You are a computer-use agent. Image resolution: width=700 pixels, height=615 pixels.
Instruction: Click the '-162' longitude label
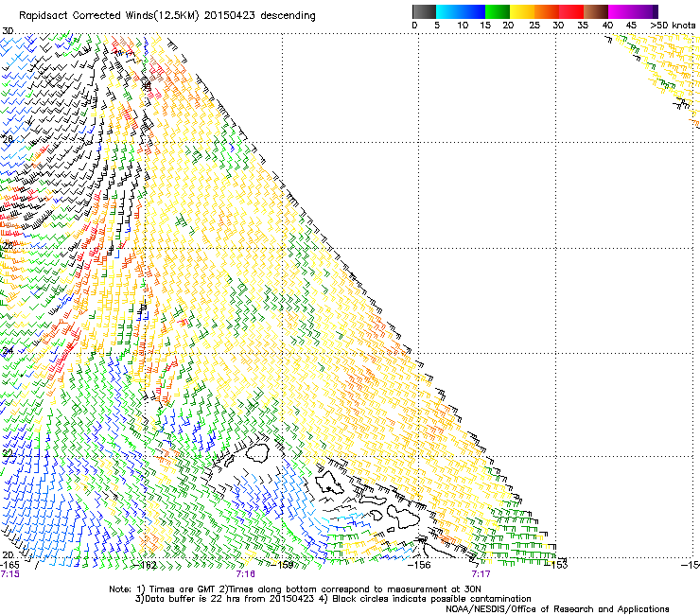pos(146,565)
